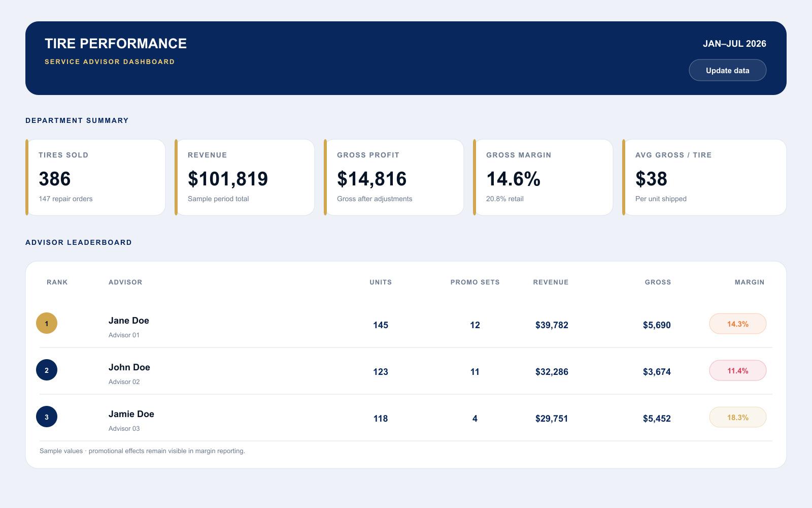Select the rank 2 badge
The width and height of the screenshot is (812, 508).
coord(47,370)
